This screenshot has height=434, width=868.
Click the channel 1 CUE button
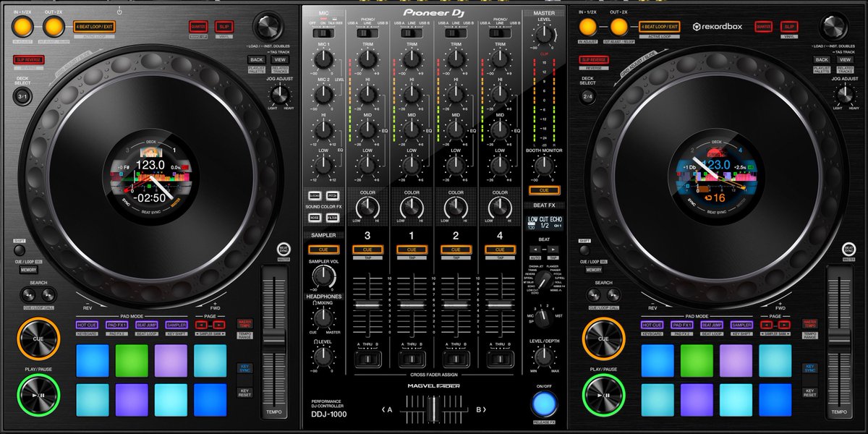412,250
